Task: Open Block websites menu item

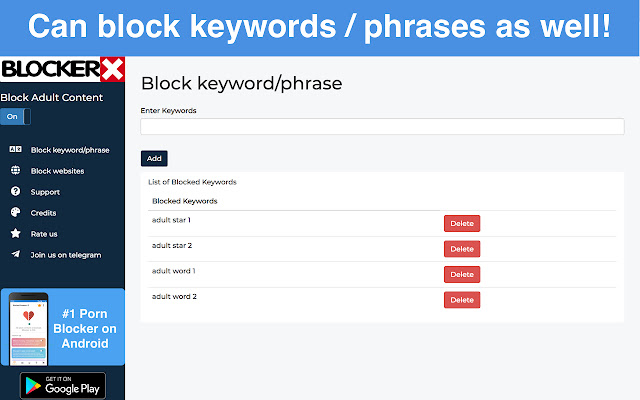Action: (x=57, y=171)
